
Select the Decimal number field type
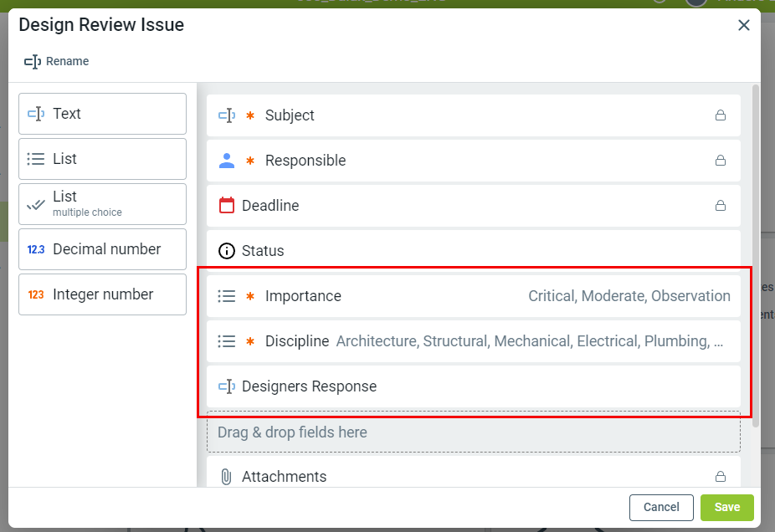(102, 249)
